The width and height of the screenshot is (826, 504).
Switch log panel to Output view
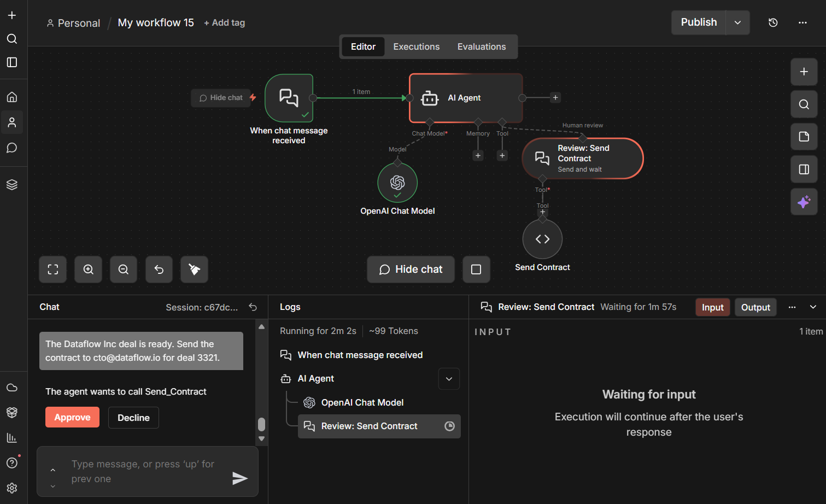pos(755,308)
